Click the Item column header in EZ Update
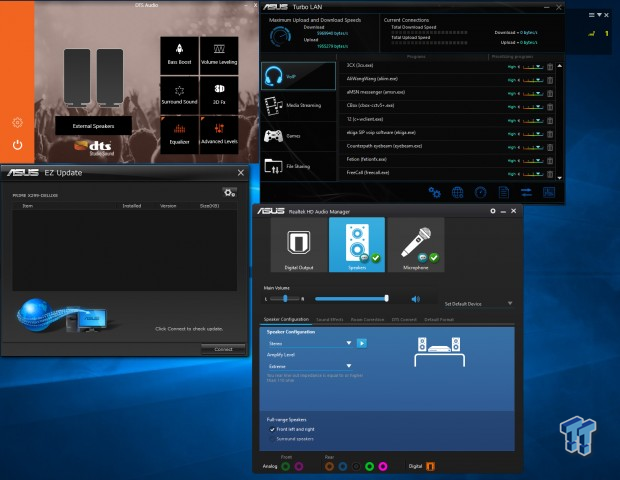 click(28, 206)
